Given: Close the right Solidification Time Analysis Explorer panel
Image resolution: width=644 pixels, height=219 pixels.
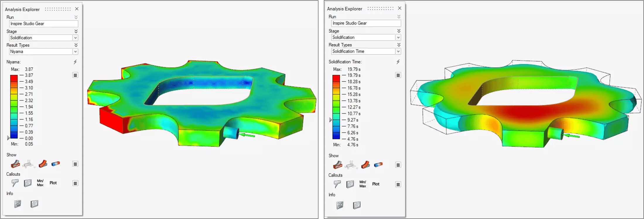Looking at the screenshot, I should 399,8.
